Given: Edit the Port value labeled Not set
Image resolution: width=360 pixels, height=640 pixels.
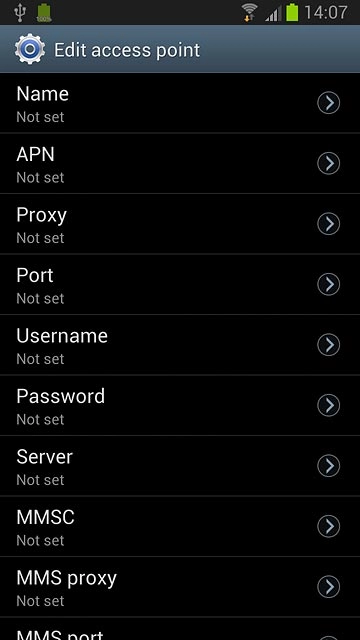Looking at the screenshot, I should tap(40, 298).
